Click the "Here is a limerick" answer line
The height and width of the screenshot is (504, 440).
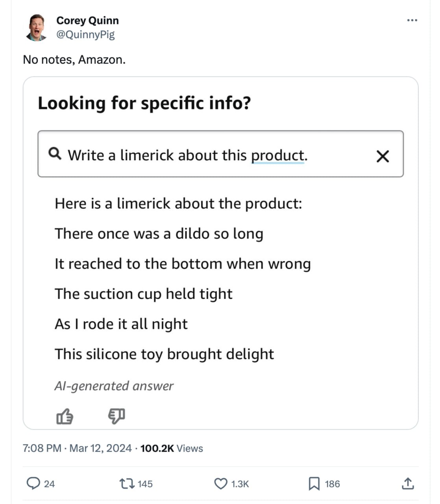[178, 204]
